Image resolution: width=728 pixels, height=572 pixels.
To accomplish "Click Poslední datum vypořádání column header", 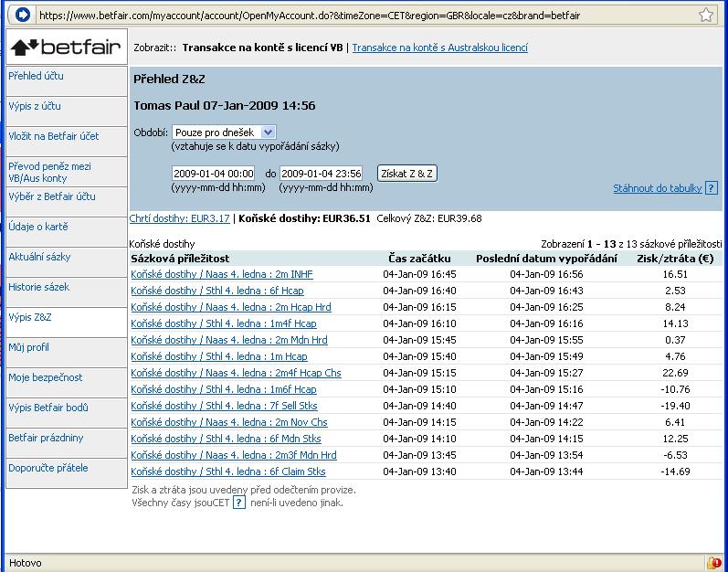I will pyautogui.click(x=546, y=259).
